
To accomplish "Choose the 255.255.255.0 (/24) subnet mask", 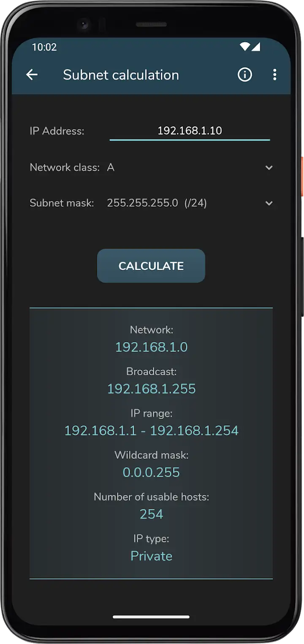I will pyautogui.click(x=157, y=203).
